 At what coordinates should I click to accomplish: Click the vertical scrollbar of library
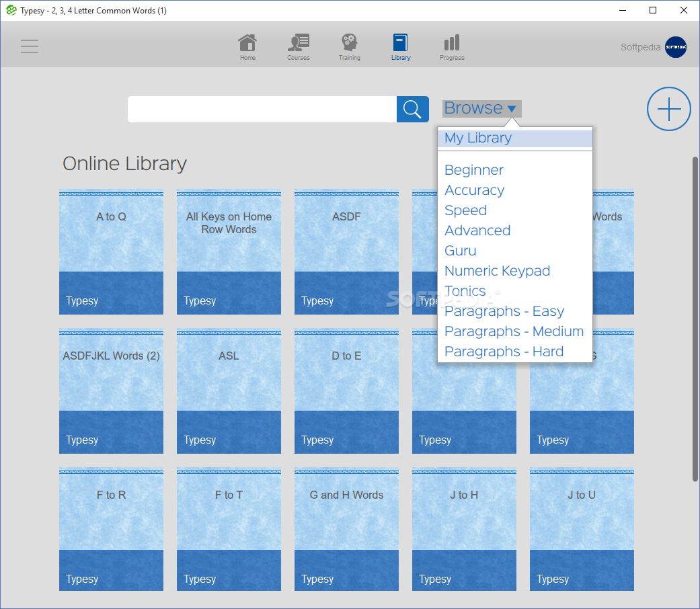pyautogui.click(x=695, y=319)
